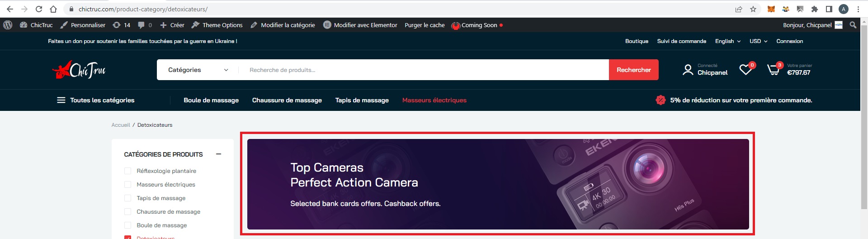This screenshot has height=239, width=868.
Task: Click the page scrollbar up arrow
Action: [x=864, y=21]
